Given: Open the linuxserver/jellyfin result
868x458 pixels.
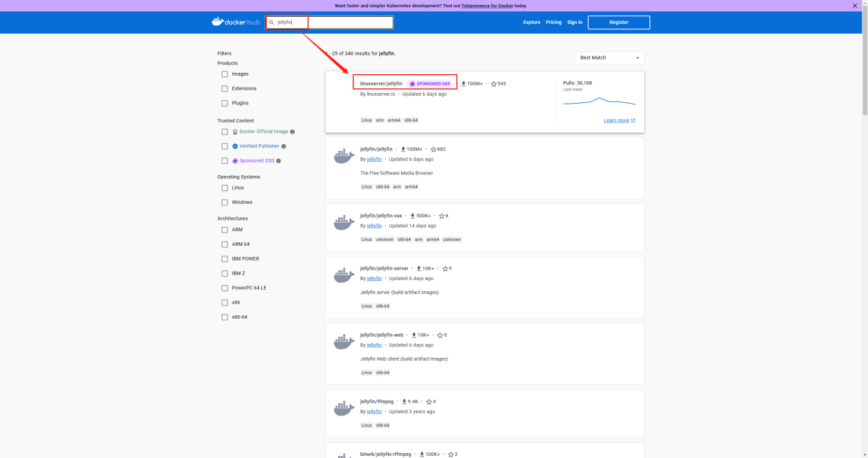Looking at the screenshot, I should pyautogui.click(x=381, y=84).
